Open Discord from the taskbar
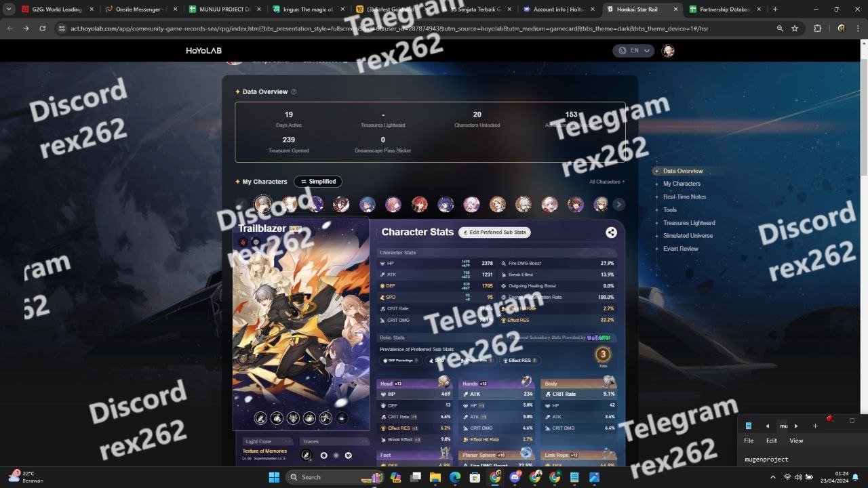Screen dimensions: 868x488 point(515,477)
